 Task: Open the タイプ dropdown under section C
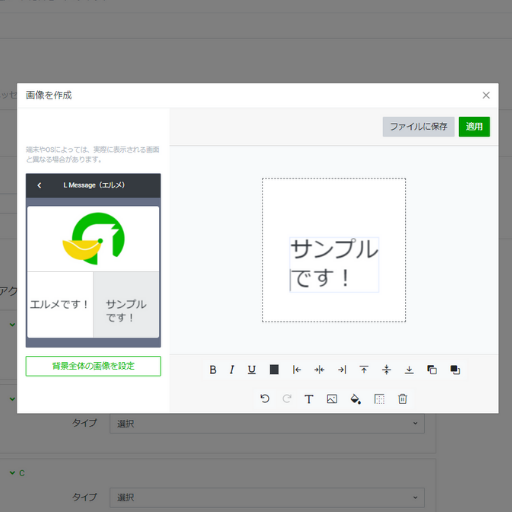click(267, 497)
